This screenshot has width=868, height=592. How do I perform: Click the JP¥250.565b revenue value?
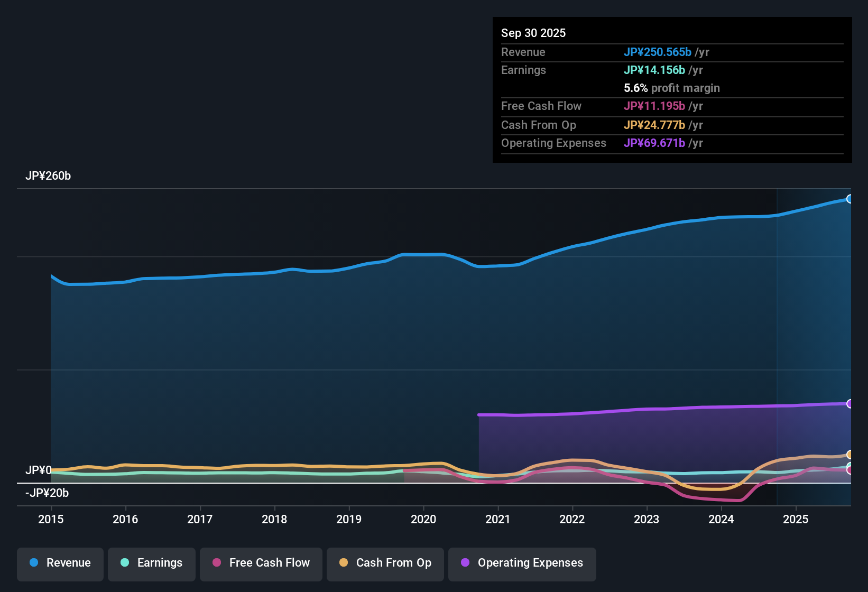(658, 52)
